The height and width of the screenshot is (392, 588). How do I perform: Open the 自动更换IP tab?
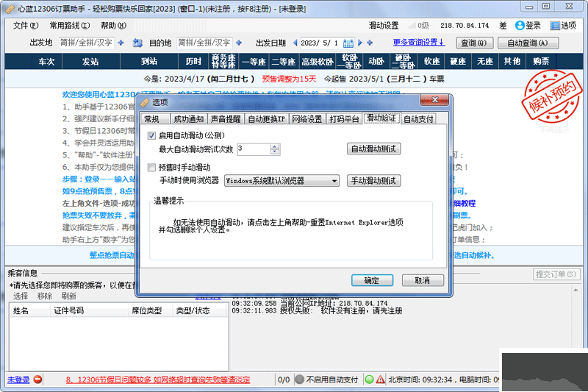click(x=266, y=119)
